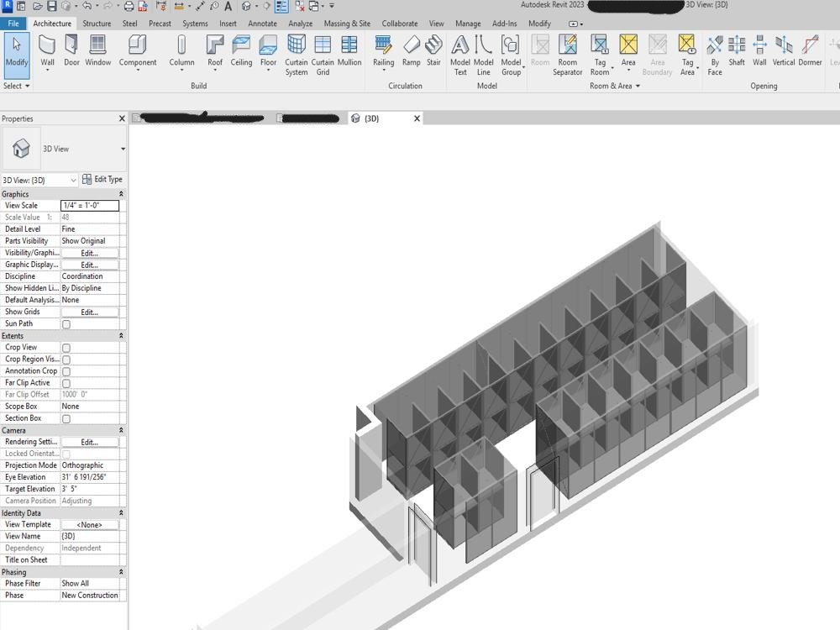
Task: Click Edit for Rendering Settings
Action: (x=90, y=442)
